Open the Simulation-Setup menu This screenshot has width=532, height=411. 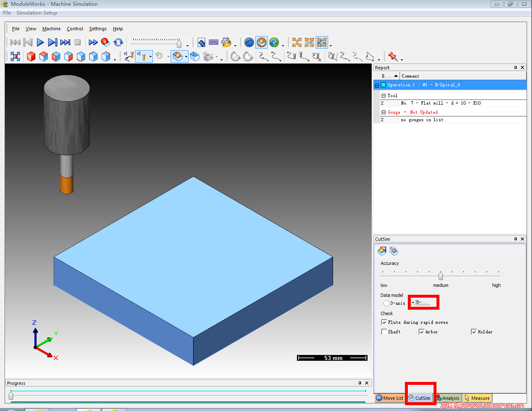[x=37, y=13]
